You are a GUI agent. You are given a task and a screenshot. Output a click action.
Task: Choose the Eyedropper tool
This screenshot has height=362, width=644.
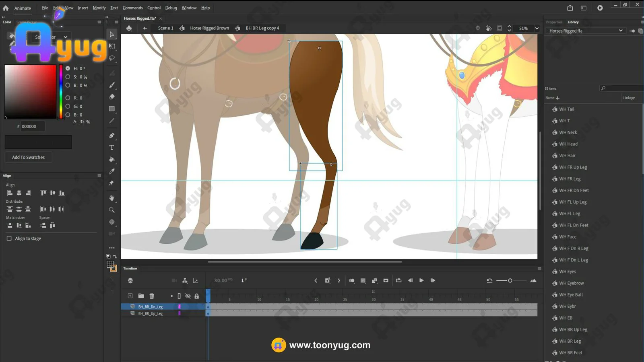pos(112,171)
